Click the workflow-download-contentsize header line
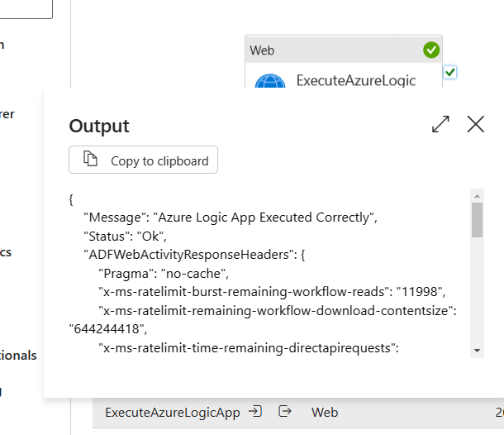Screen dimensions: 504x435 tap(278, 311)
